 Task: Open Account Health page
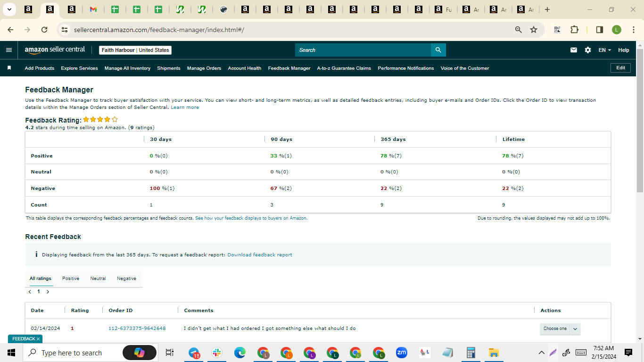245,68
